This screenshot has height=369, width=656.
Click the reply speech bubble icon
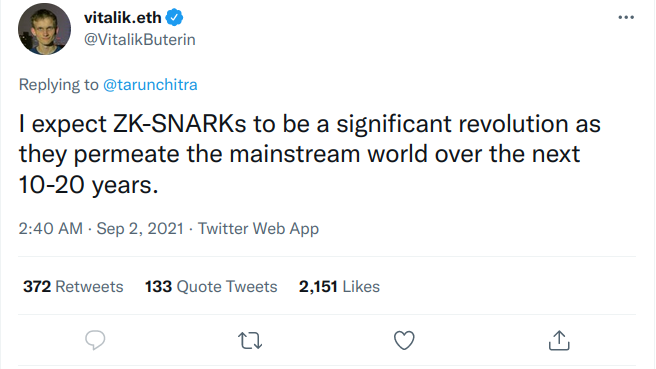tap(95, 340)
